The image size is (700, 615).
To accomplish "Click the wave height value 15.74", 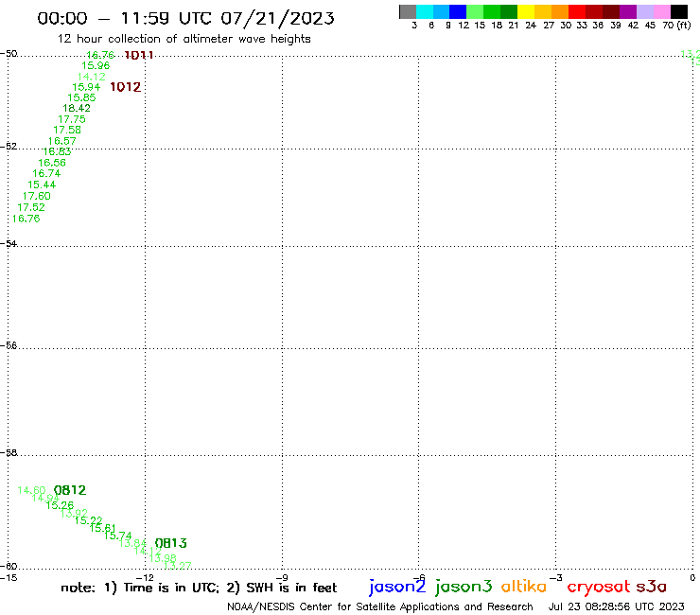I will pyautogui.click(x=118, y=536).
